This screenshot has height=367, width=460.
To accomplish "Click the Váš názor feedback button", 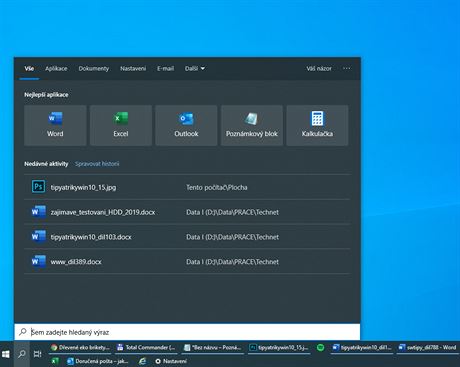I will (319, 68).
